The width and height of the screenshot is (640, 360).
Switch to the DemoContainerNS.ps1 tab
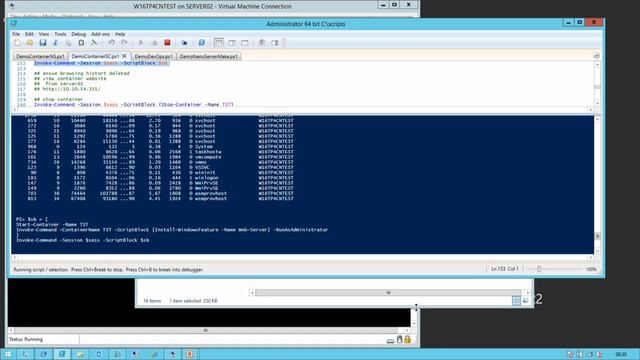[x=40, y=56]
